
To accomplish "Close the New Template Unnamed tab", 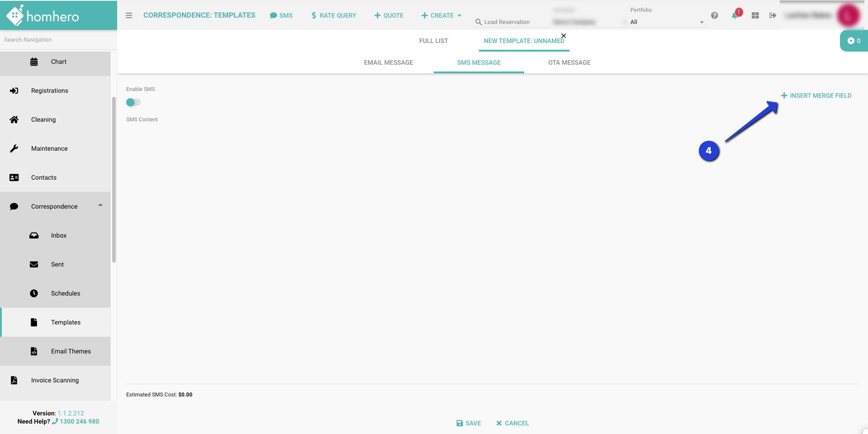I will [564, 36].
